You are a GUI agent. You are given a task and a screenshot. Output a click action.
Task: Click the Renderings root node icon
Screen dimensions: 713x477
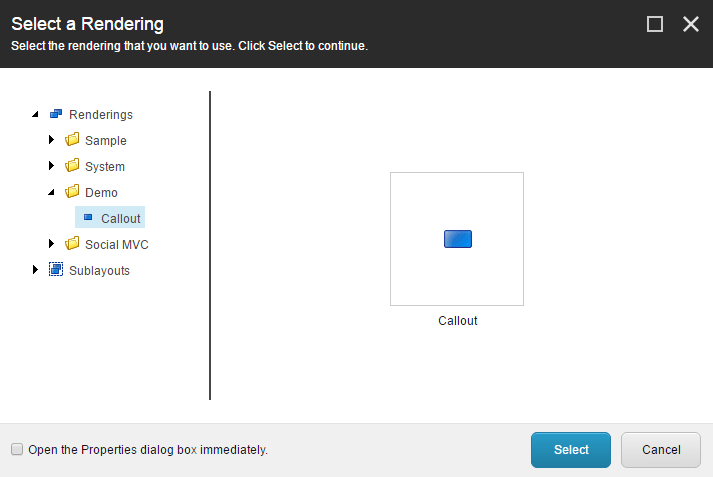click(x=56, y=114)
